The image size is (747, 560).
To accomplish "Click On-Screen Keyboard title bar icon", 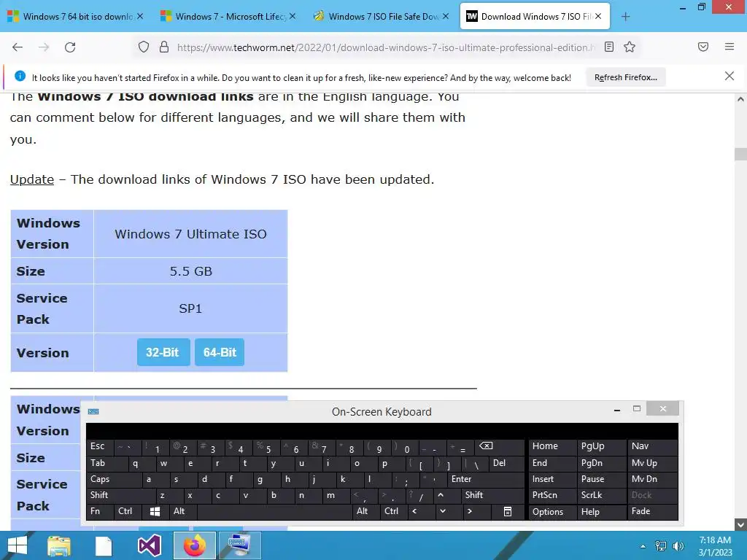I will pyautogui.click(x=93, y=411).
